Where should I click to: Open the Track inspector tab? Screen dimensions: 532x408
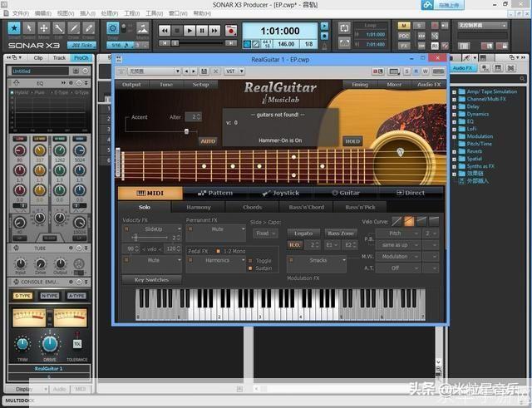pyautogui.click(x=59, y=58)
